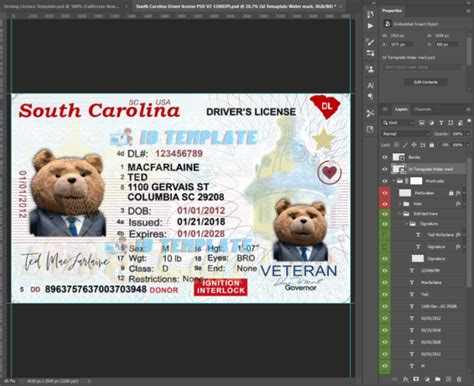
Task: Open the Fill value dropdown arrow
Action: 468,145
